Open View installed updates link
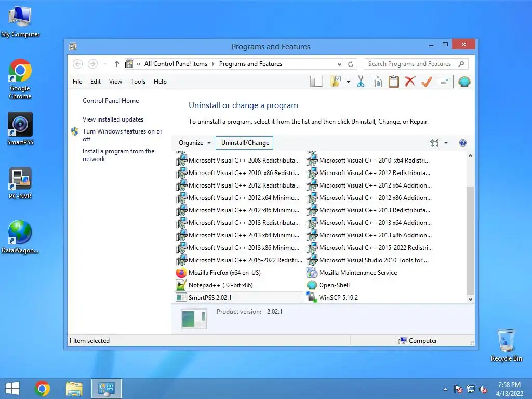532x399 pixels. (113, 119)
